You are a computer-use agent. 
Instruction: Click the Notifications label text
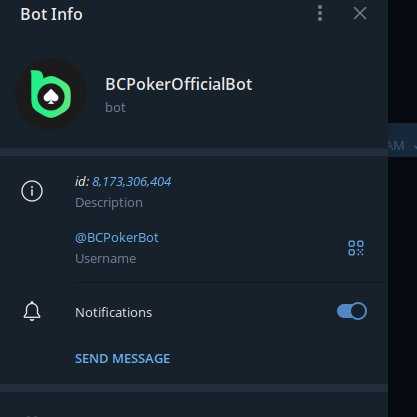pyautogui.click(x=114, y=313)
